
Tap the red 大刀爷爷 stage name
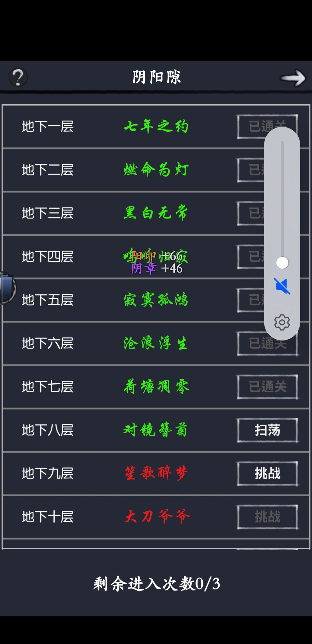tap(157, 517)
